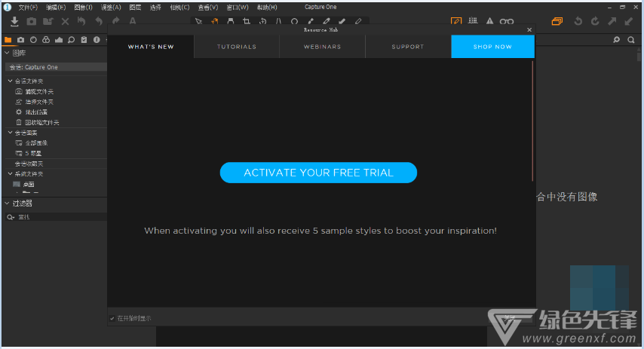Toggle the grid overlay icon
This screenshot has width=644, height=349.
(473, 21)
